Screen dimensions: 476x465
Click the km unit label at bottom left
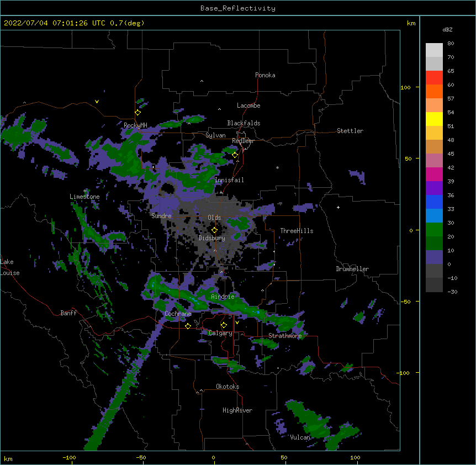point(8,459)
